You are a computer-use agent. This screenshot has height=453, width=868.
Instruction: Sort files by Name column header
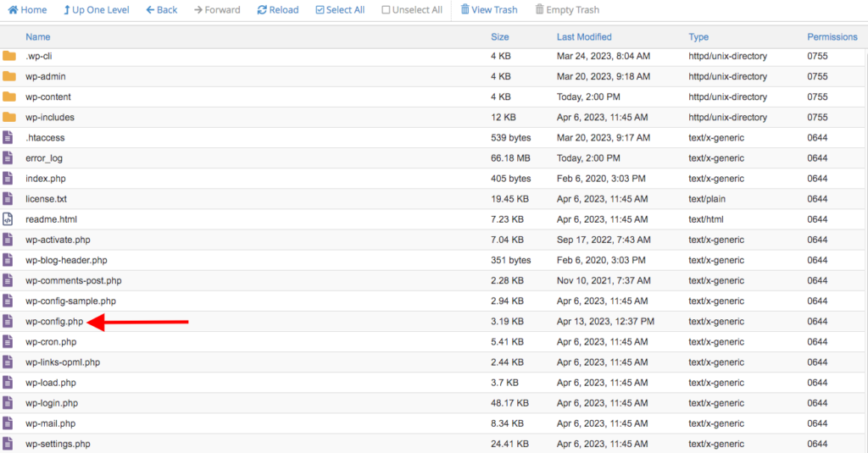(x=38, y=37)
